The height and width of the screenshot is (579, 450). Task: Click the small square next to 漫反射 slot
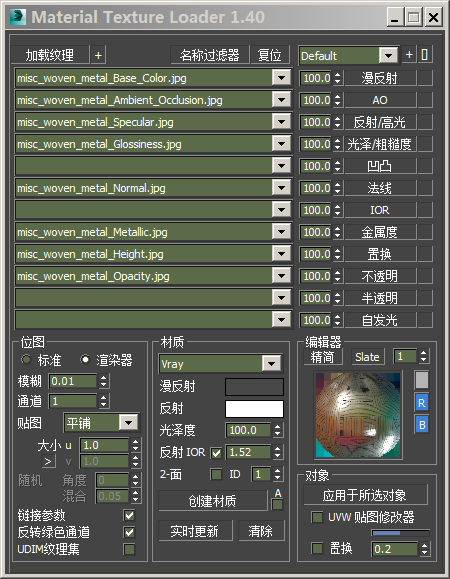pos(425,78)
